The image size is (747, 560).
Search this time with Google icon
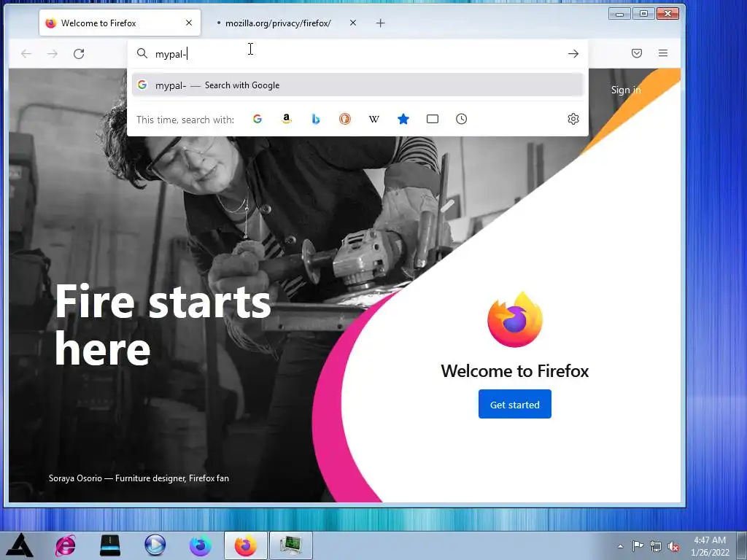pyautogui.click(x=258, y=119)
